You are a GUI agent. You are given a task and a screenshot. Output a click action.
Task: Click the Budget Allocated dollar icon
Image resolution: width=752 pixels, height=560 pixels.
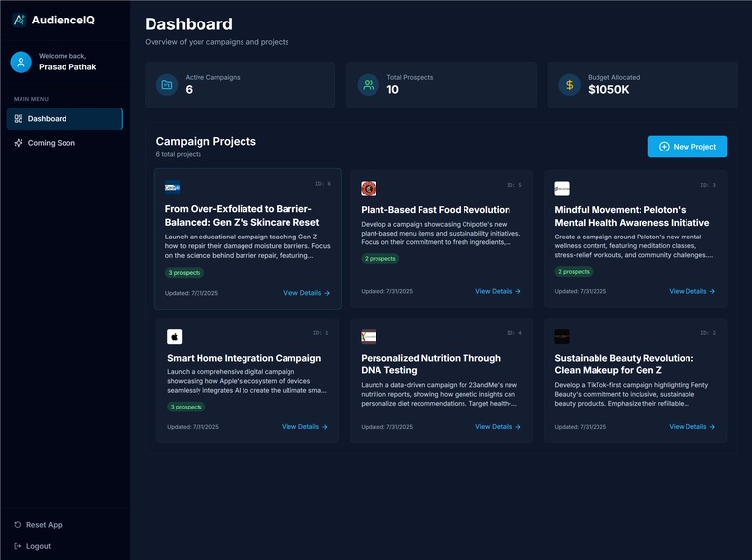point(570,85)
